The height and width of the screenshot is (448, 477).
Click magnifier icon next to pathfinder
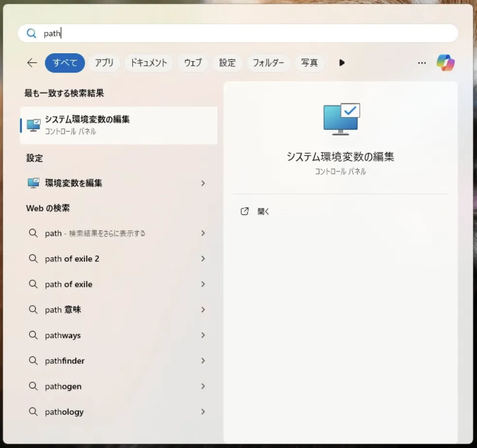[33, 361]
